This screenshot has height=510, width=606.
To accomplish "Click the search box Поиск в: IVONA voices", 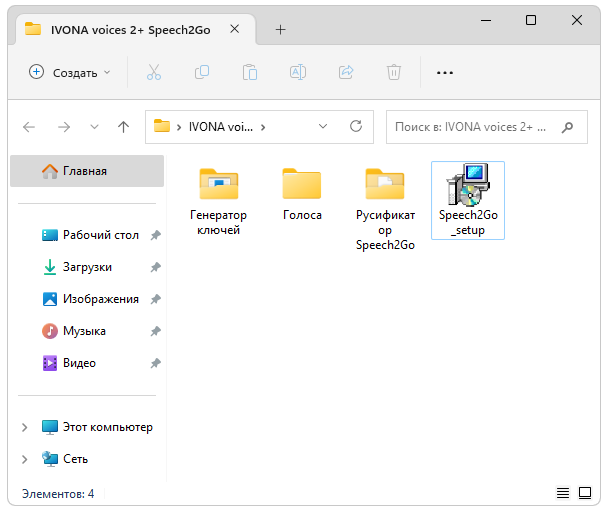I will 487,127.
